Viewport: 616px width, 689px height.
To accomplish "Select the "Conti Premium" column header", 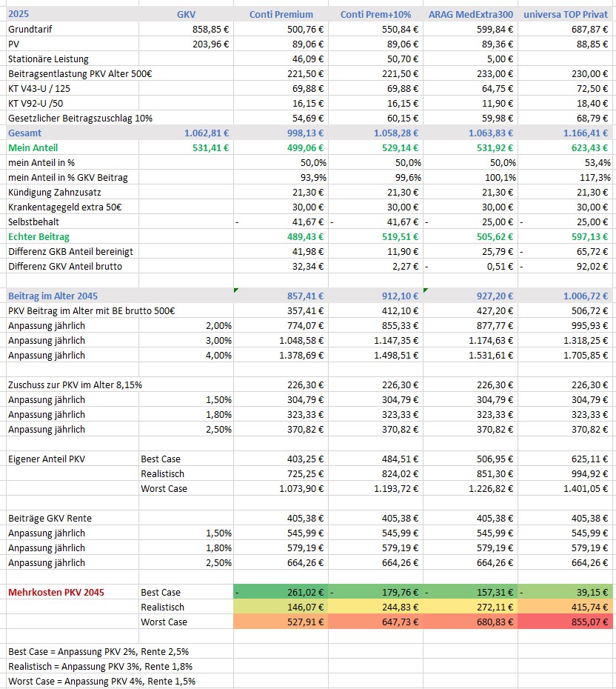I will tap(281, 14).
